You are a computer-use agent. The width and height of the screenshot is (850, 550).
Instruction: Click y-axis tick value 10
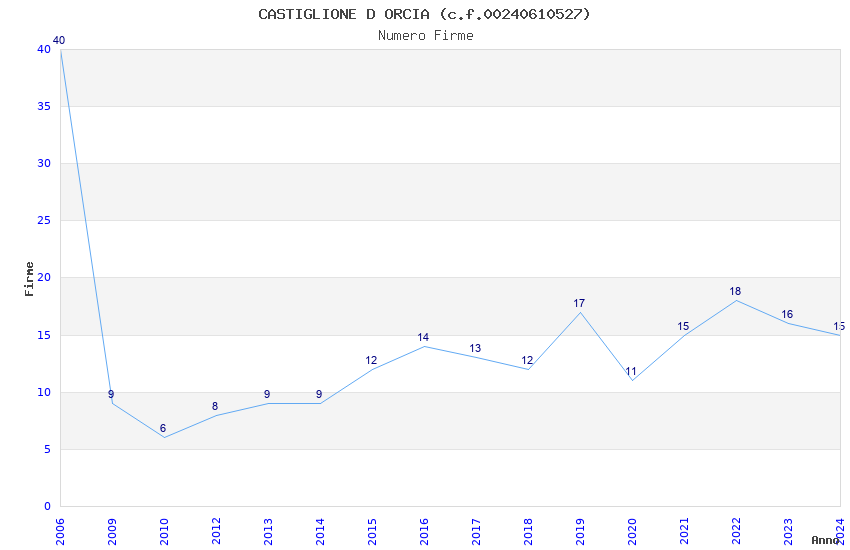point(44,392)
